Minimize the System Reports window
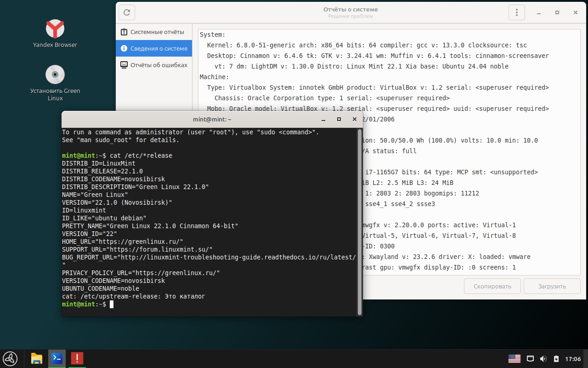The width and height of the screenshot is (588, 368). click(538, 12)
